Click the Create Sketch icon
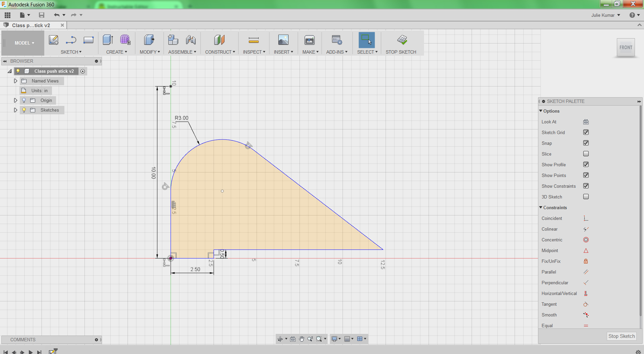Viewport: 644px width, 354px height. pos(54,40)
